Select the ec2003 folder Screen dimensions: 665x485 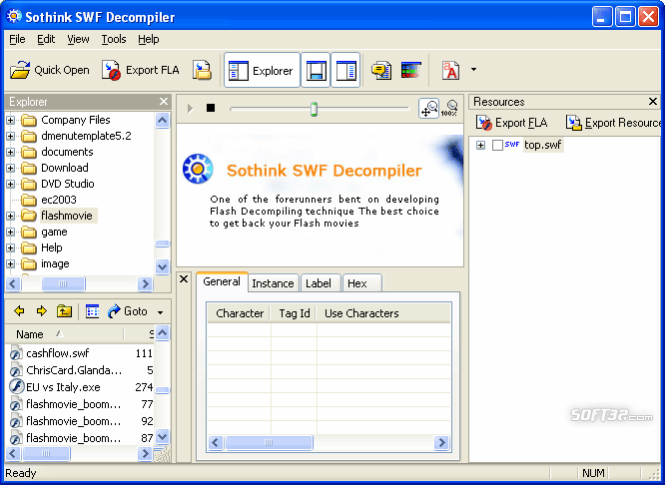click(59, 200)
